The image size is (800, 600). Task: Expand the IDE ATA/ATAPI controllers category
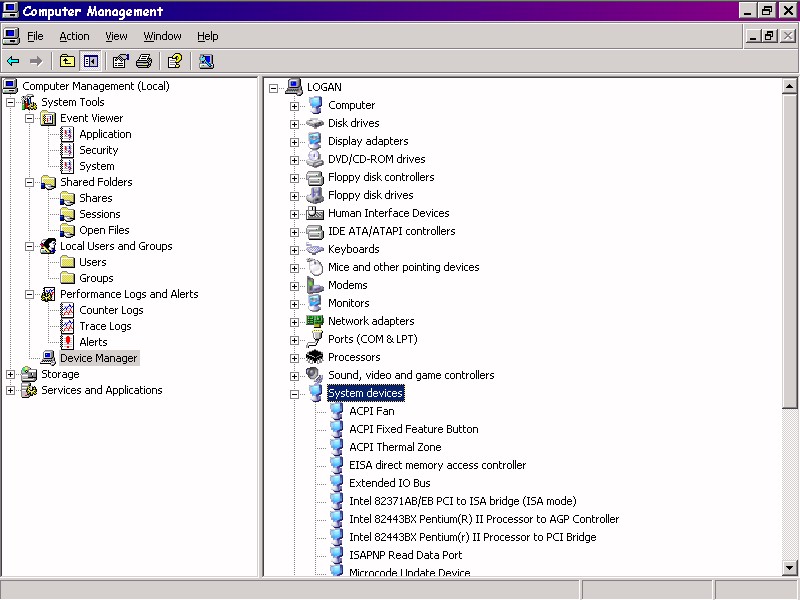click(294, 232)
